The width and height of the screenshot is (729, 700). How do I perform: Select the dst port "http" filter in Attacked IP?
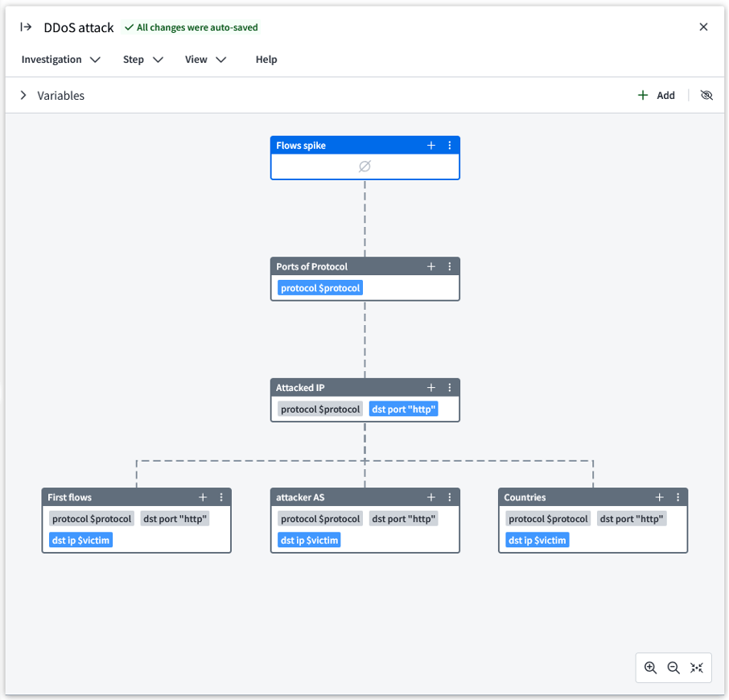[x=403, y=409]
